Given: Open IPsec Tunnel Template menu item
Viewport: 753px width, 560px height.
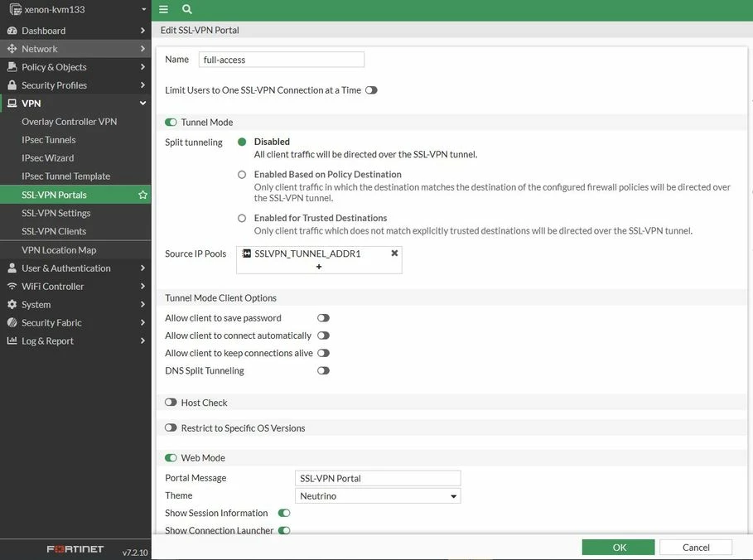Looking at the screenshot, I should click(75, 176).
